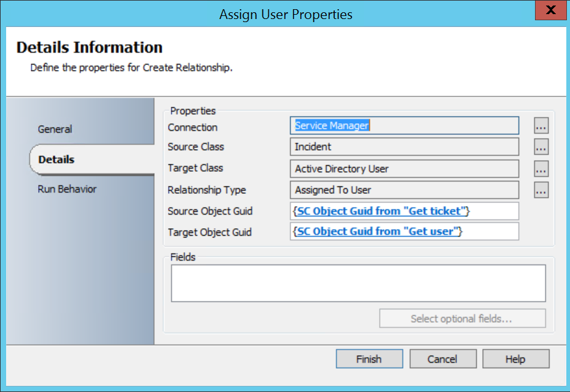
Task: Open the Source Class browse ellipsis button
Action: click(x=541, y=147)
